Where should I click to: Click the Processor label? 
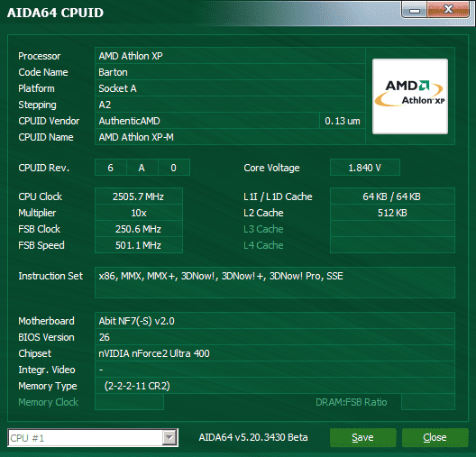click(40, 56)
